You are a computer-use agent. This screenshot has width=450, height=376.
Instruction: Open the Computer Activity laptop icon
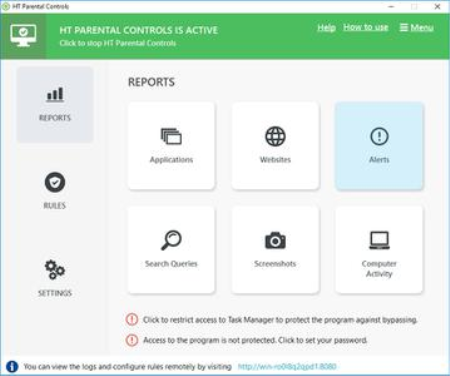tap(379, 240)
